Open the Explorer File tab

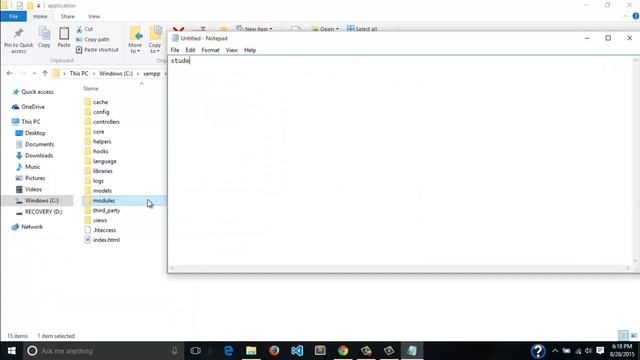[13, 16]
